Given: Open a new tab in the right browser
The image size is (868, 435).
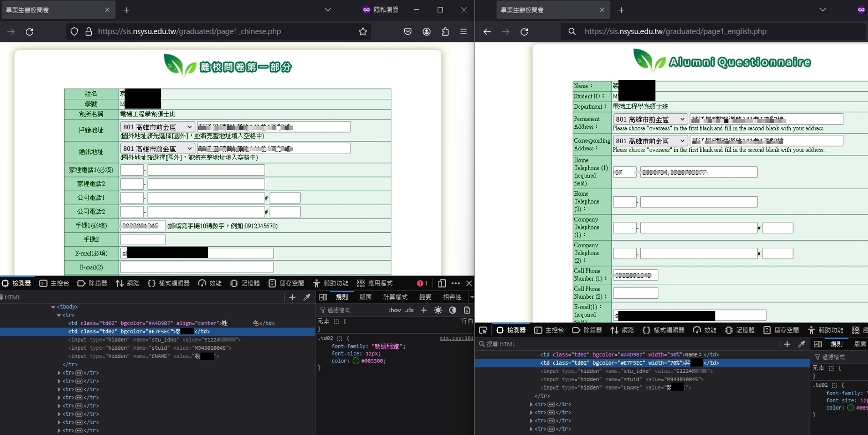Looking at the screenshot, I should (x=621, y=10).
